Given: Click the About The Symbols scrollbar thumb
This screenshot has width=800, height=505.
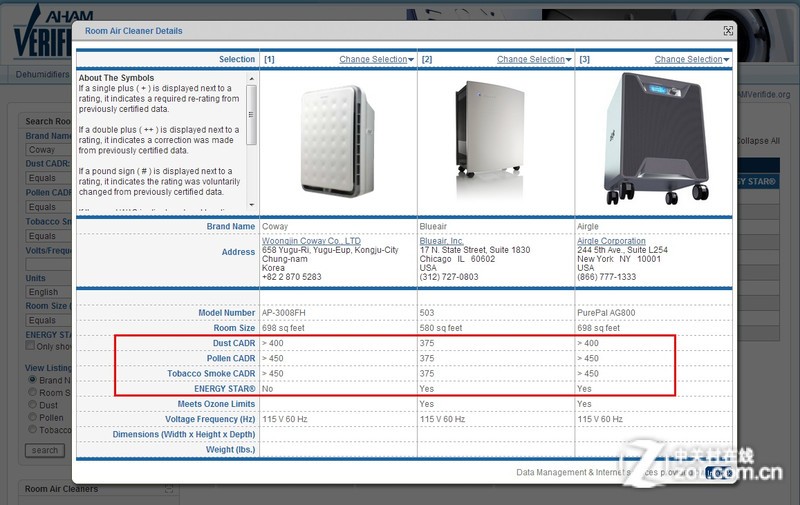Looking at the screenshot, I should pos(252,115).
